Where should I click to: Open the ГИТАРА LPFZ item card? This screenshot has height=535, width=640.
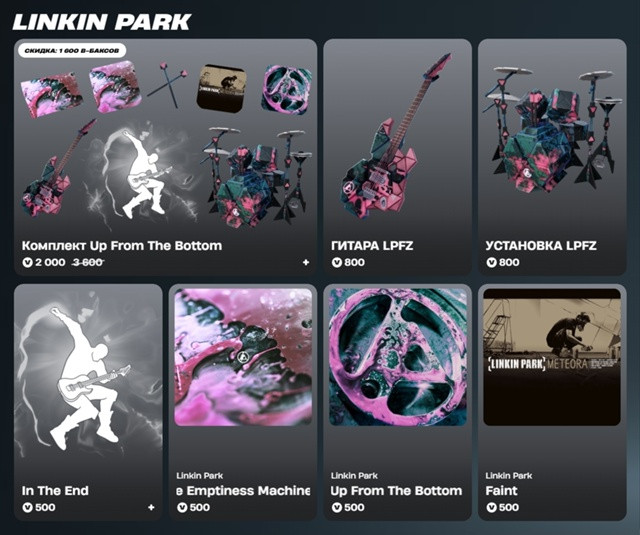[398, 157]
